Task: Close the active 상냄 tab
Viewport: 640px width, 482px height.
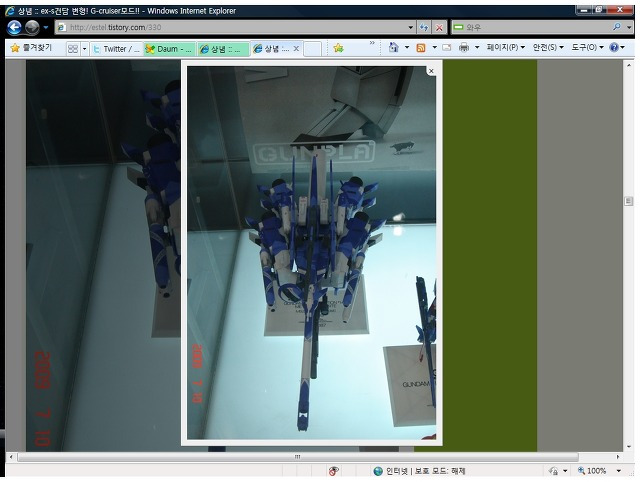Action: point(296,49)
